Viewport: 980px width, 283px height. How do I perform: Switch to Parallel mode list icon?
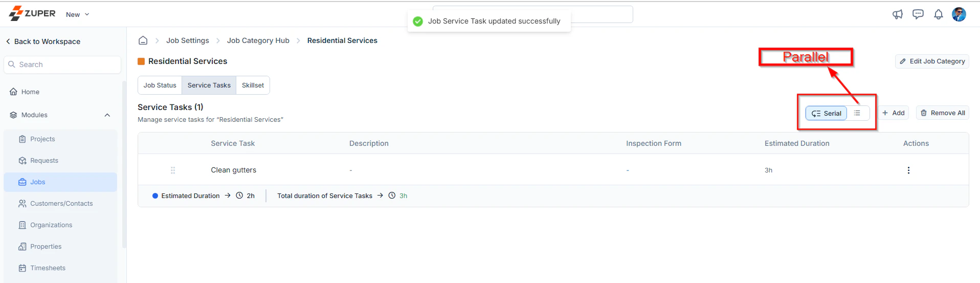coord(857,113)
